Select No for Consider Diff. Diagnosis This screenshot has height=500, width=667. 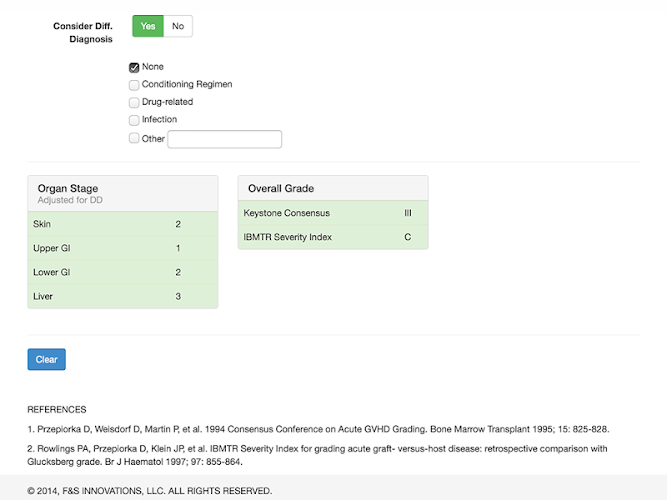tap(177, 26)
